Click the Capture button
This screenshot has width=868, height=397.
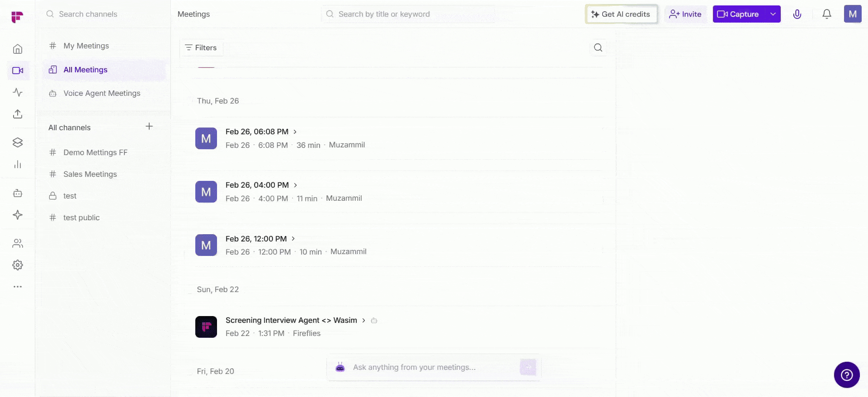tap(739, 14)
